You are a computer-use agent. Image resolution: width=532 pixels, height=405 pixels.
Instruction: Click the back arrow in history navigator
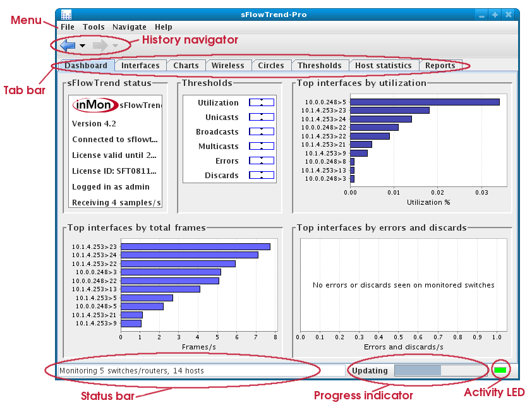[68, 45]
